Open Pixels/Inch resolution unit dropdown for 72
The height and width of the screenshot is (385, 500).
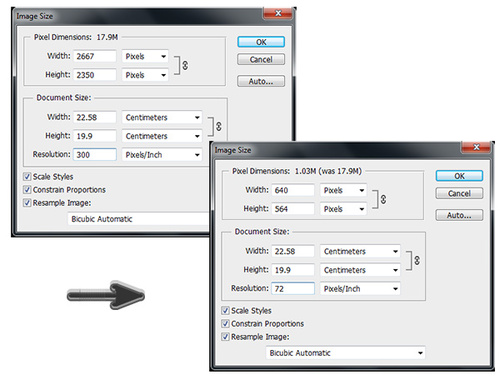coord(360,289)
